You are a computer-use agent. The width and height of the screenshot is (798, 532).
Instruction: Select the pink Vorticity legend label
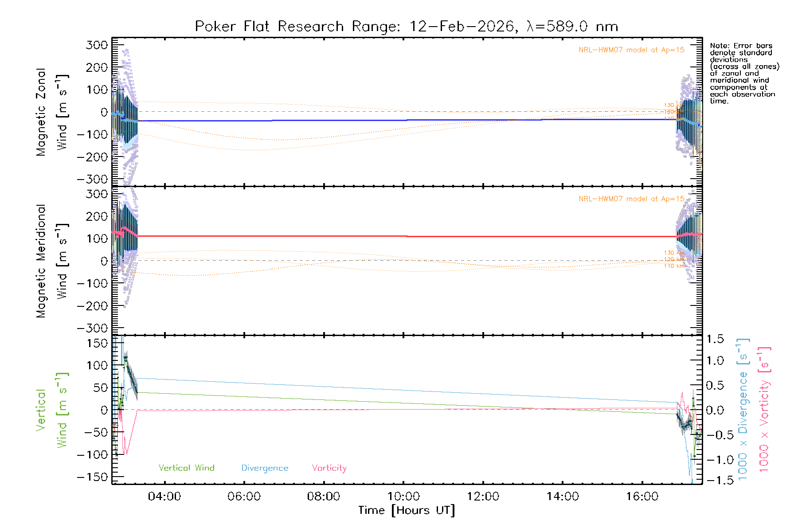329,468
